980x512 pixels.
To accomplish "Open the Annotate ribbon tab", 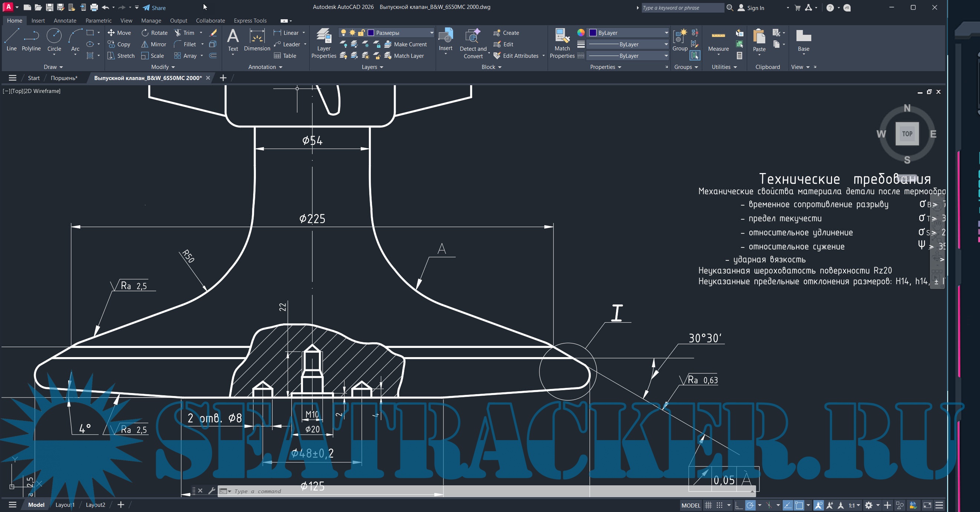I will coord(65,20).
